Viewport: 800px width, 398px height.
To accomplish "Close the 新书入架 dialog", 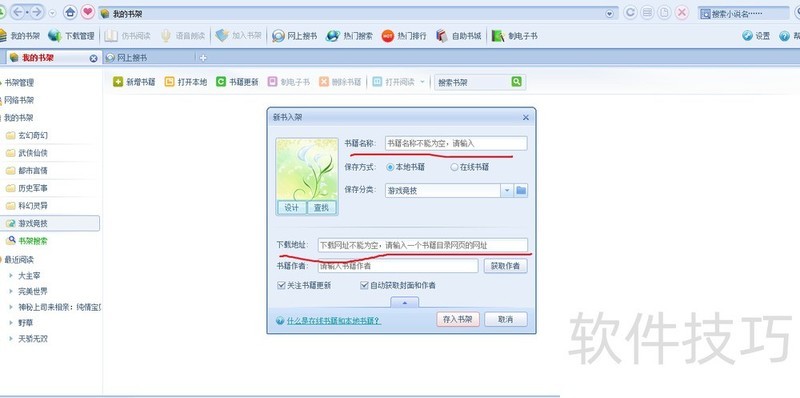I will (526, 117).
